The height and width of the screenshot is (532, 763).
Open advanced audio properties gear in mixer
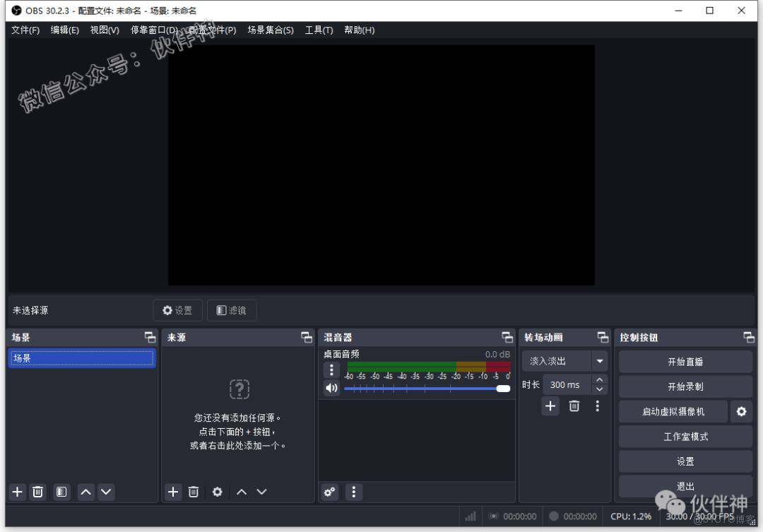point(329,492)
